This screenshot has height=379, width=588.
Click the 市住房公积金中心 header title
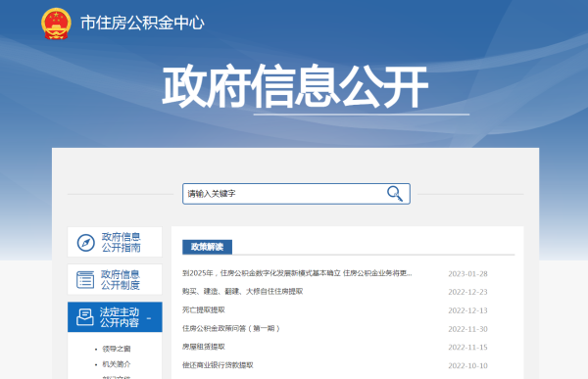pos(142,24)
